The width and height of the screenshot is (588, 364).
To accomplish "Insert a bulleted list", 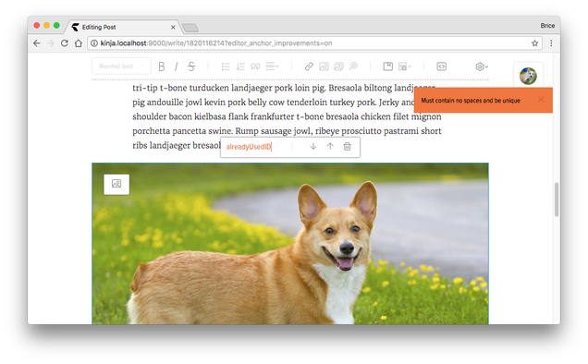I will pos(226,67).
